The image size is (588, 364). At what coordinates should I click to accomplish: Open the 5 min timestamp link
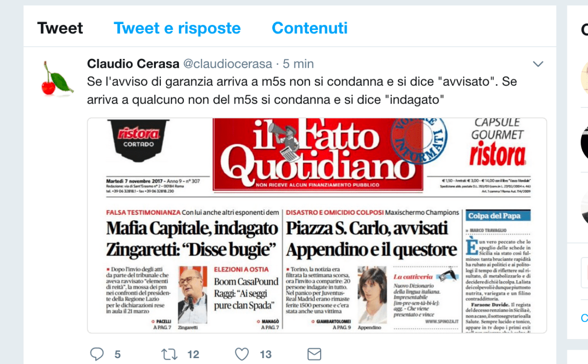tap(298, 64)
